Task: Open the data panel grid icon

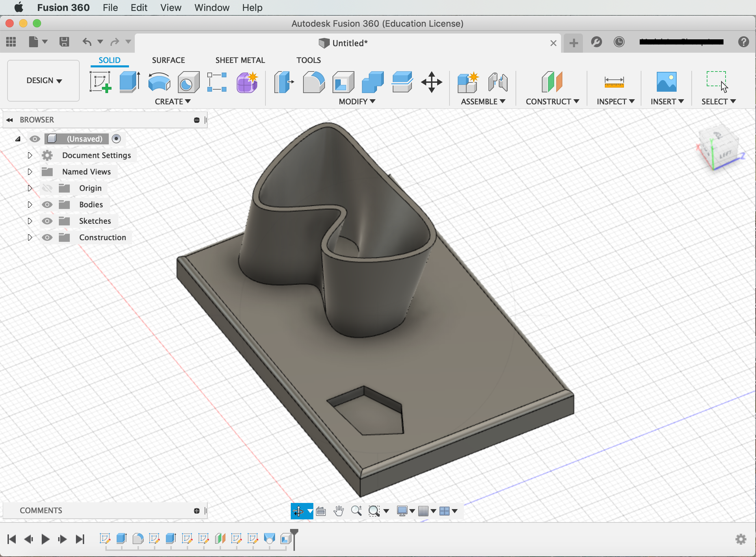Action: click(11, 42)
